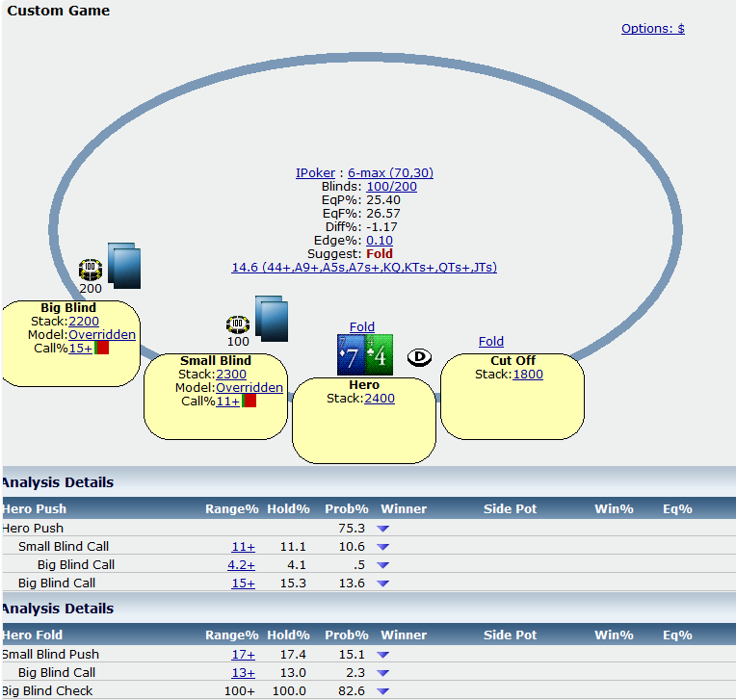Click Hero's green 4 card
736x700 pixels.
[x=379, y=355]
